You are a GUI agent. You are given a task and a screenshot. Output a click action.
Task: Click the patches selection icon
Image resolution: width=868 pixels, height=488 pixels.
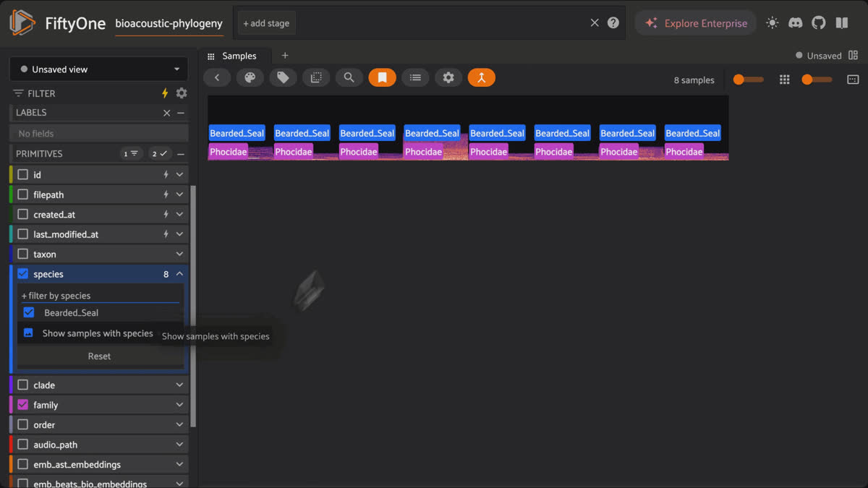[x=316, y=78]
